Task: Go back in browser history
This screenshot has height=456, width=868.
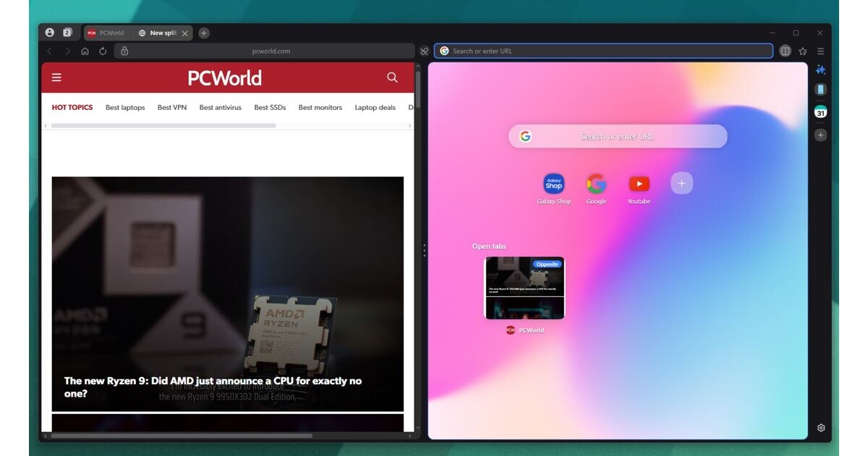Action: [49, 51]
